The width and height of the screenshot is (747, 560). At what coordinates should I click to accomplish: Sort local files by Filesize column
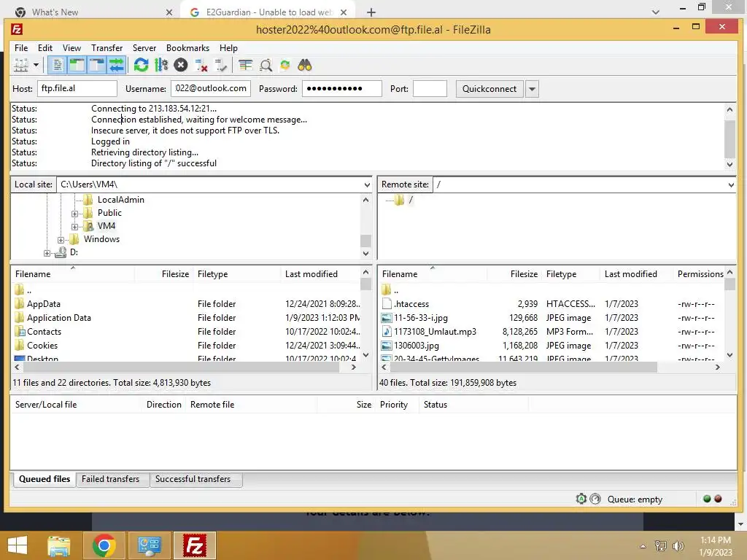(x=164, y=274)
